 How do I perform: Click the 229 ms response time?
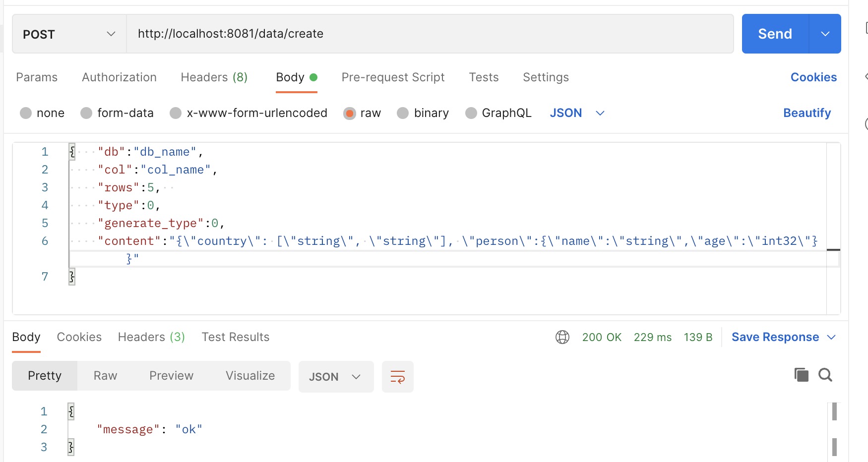tap(653, 337)
